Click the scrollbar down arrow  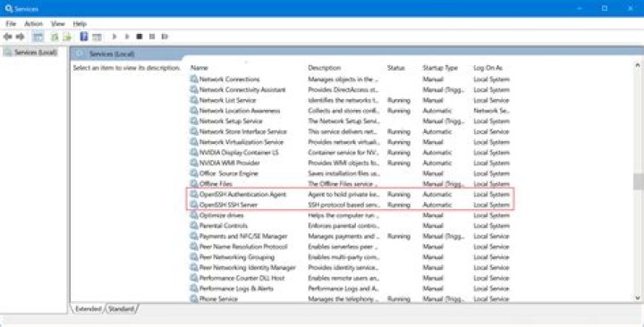coord(638,298)
